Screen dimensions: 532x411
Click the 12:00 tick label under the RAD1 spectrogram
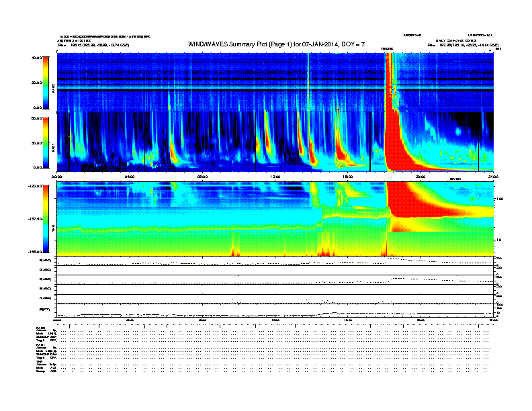click(x=275, y=177)
